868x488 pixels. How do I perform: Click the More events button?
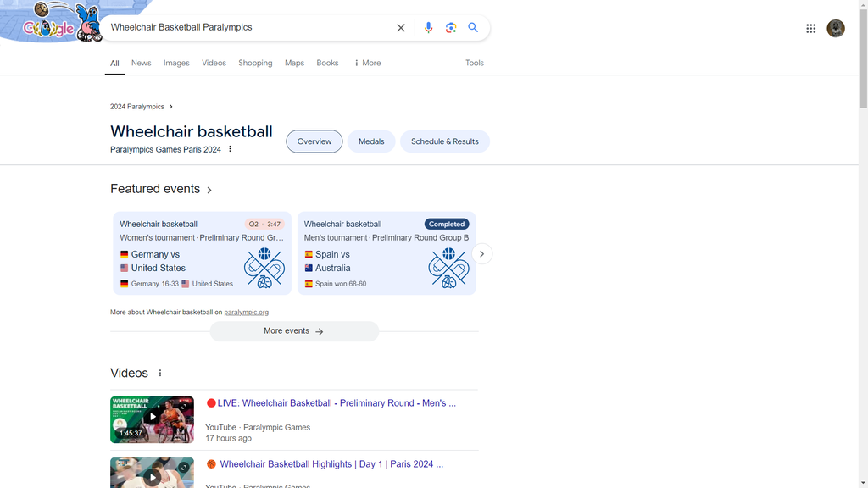pyautogui.click(x=294, y=331)
